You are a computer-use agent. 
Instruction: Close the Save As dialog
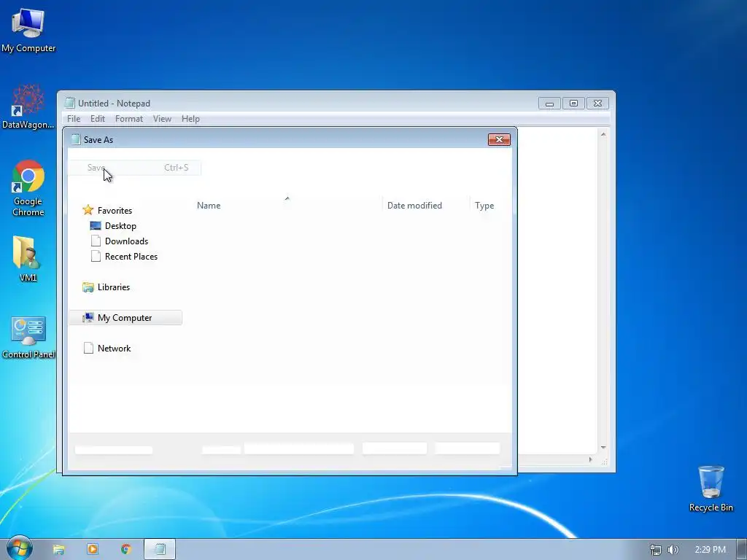[499, 139]
